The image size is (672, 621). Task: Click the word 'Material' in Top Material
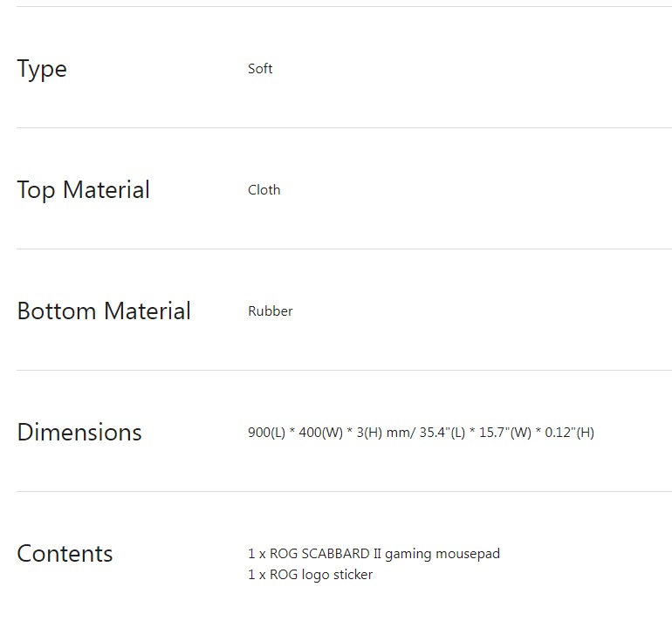(x=106, y=190)
